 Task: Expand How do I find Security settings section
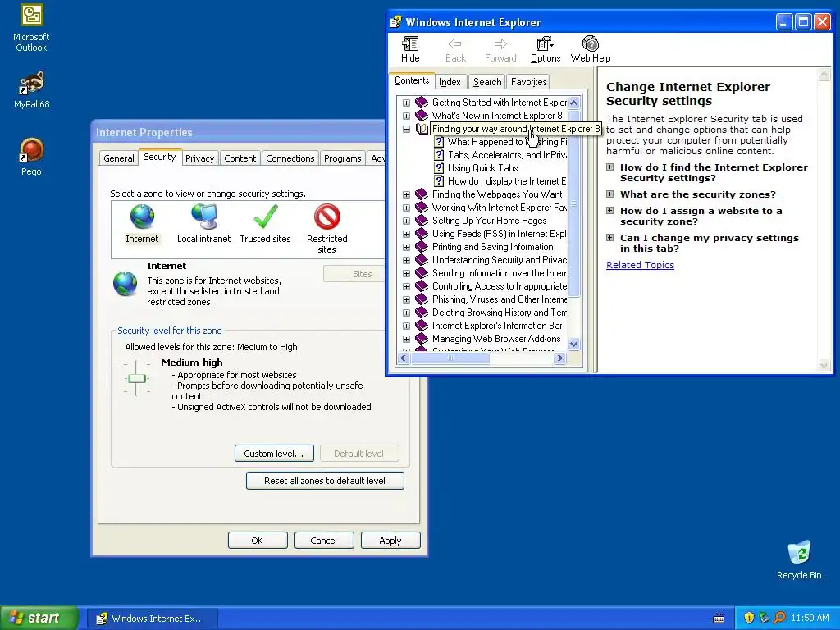609,167
